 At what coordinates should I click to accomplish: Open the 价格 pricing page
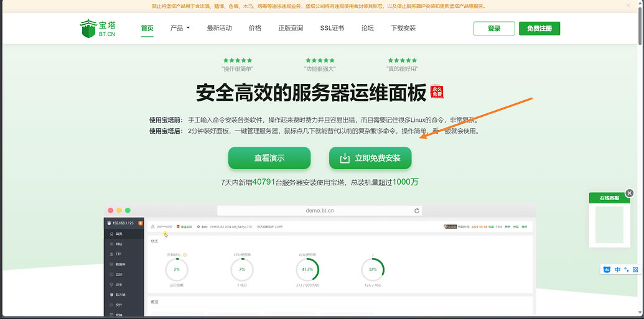[x=255, y=28]
